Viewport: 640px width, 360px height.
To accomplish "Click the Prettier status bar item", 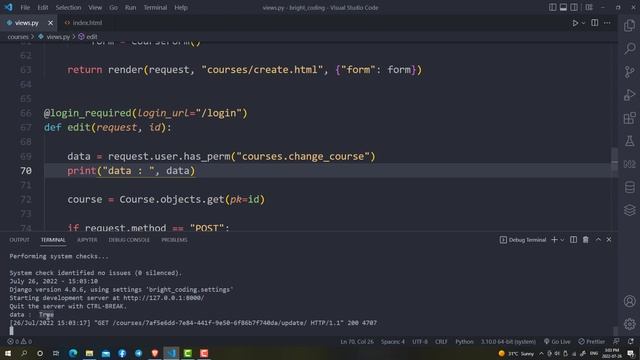I will click(x=592, y=342).
